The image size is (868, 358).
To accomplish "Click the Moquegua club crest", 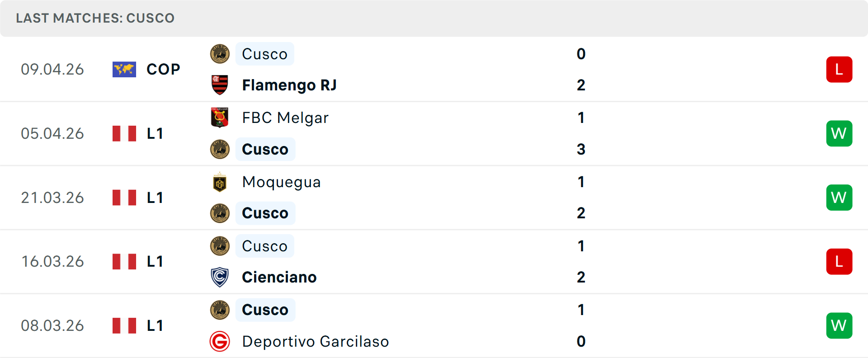I will 220,182.
